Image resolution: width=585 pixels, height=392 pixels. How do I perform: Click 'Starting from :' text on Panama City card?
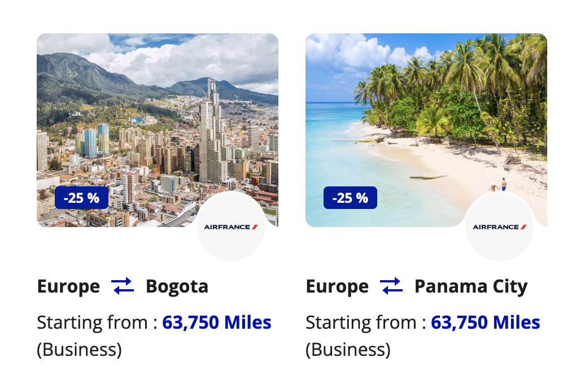point(366,323)
